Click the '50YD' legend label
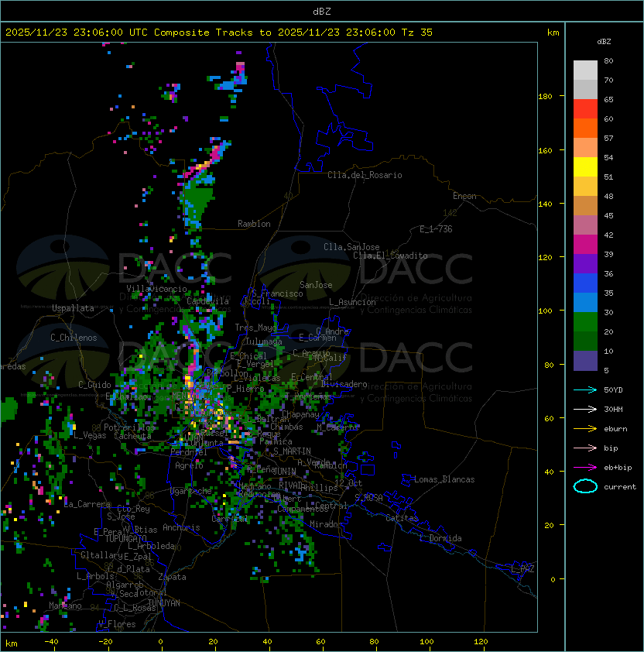This screenshot has width=644, height=652. (613, 390)
